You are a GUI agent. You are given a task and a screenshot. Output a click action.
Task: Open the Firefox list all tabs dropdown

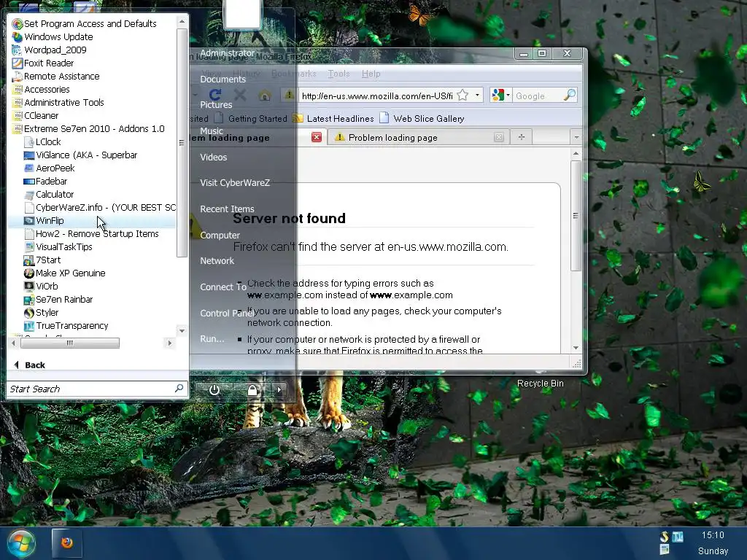tap(576, 137)
